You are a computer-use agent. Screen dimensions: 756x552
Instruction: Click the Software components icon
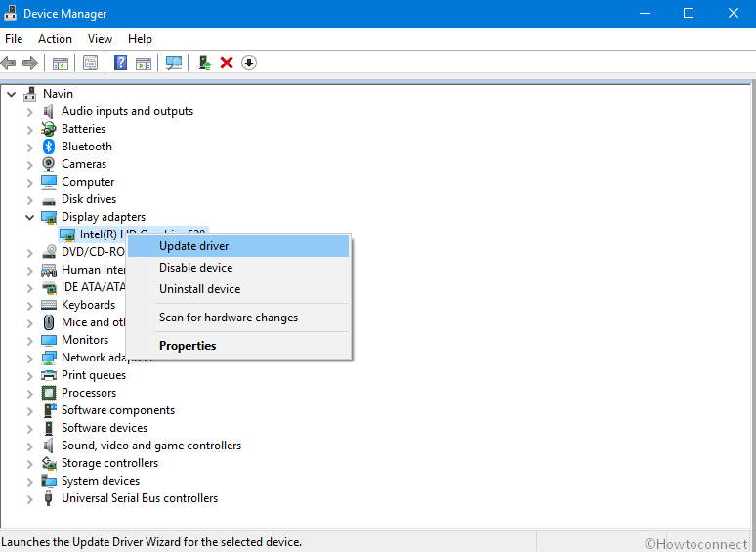50,410
